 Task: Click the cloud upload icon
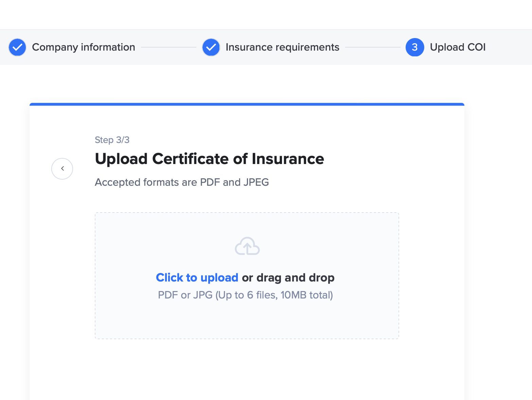point(247,246)
